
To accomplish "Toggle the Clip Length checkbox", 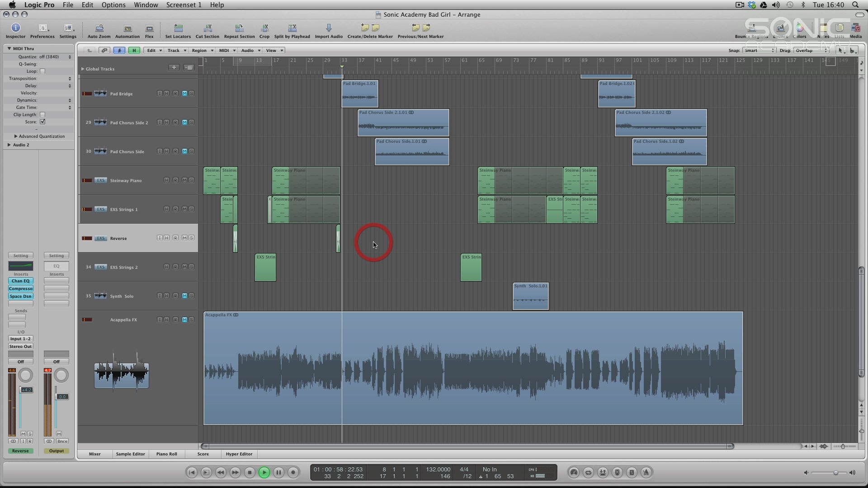I will (x=42, y=115).
